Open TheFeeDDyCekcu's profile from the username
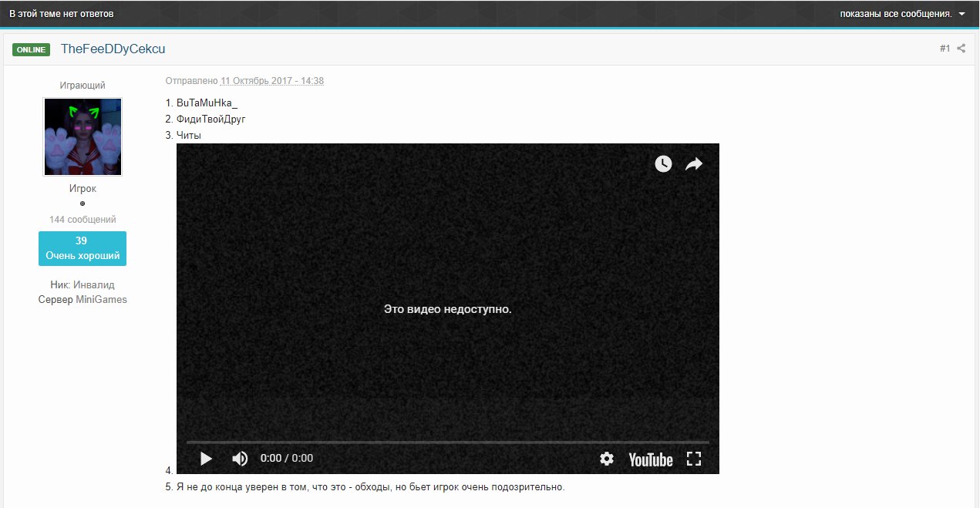 click(113, 49)
